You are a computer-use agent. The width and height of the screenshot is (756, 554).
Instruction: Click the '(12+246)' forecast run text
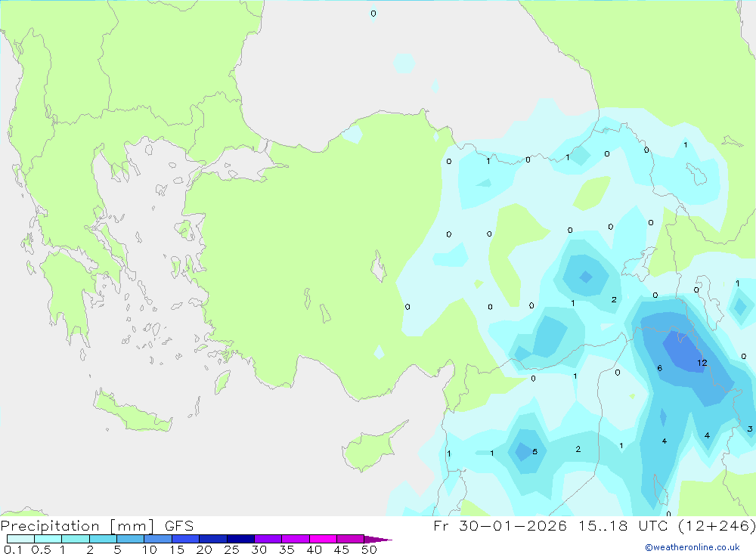click(x=717, y=525)
